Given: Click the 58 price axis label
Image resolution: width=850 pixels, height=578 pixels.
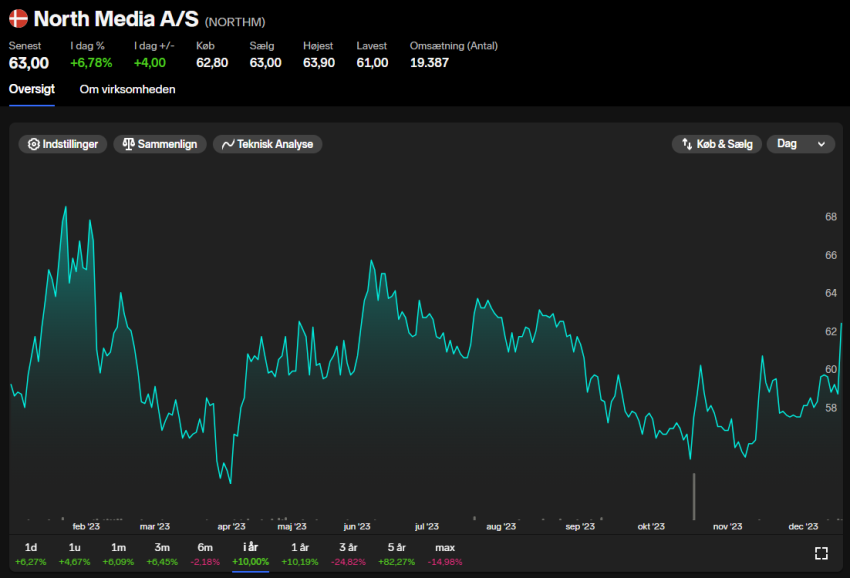Looking at the screenshot, I should point(831,408).
